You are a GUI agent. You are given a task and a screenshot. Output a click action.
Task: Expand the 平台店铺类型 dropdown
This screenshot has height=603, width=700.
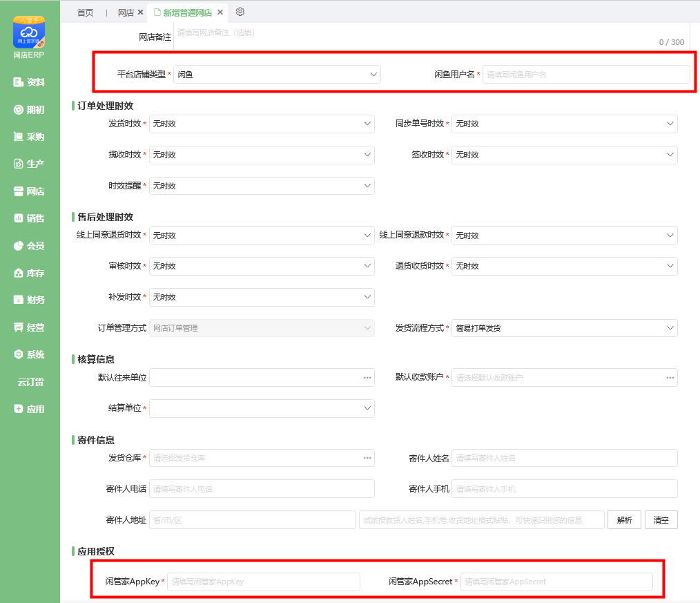pyautogui.click(x=277, y=74)
